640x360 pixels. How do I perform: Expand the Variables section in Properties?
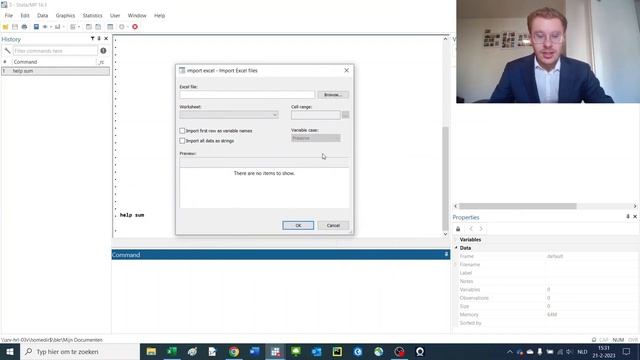coord(456,240)
